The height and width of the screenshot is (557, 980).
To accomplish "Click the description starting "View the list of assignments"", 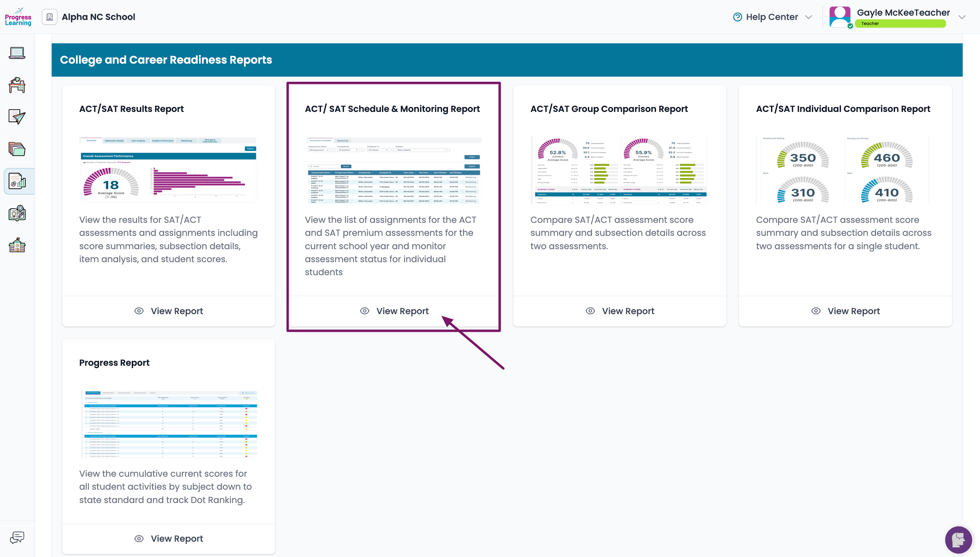I will (391, 246).
